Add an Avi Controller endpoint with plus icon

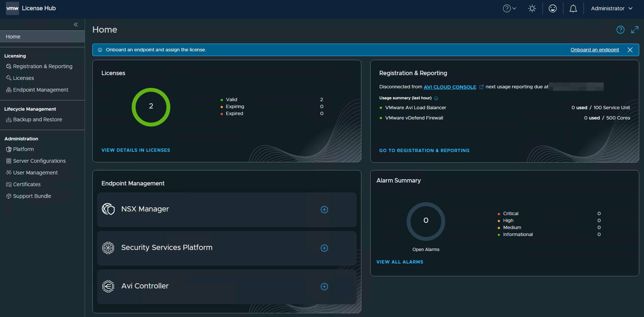pos(324,287)
